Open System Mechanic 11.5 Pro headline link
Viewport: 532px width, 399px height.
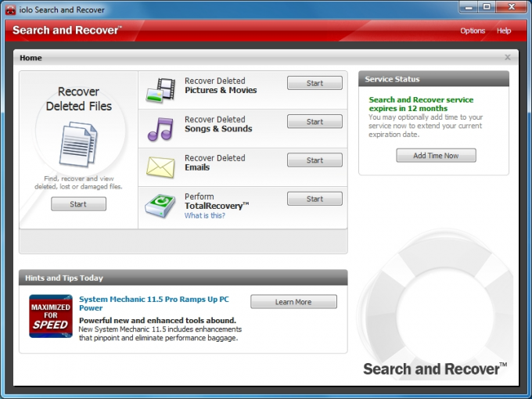153,304
